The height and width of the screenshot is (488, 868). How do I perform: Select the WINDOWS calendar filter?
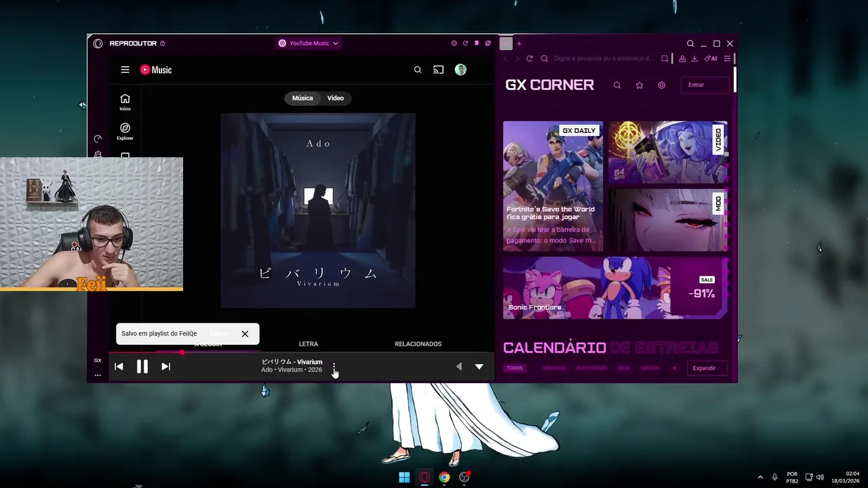point(554,368)
